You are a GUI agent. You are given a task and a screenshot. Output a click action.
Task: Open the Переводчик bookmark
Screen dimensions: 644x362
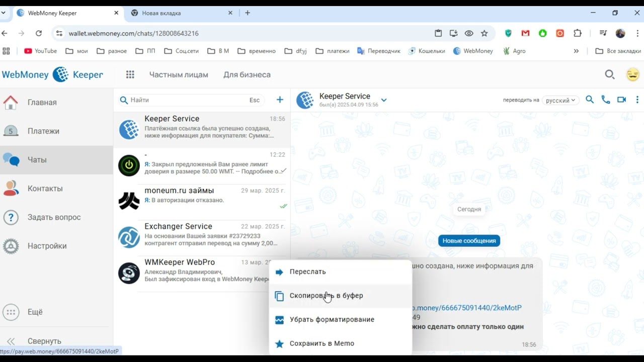click(379, 51)
